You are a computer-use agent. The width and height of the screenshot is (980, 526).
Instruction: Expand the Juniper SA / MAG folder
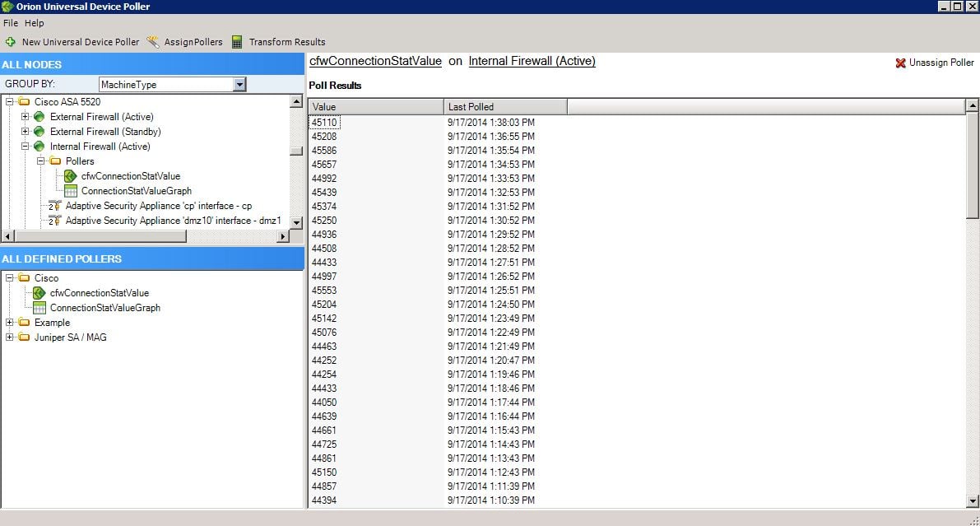[9, 337]
